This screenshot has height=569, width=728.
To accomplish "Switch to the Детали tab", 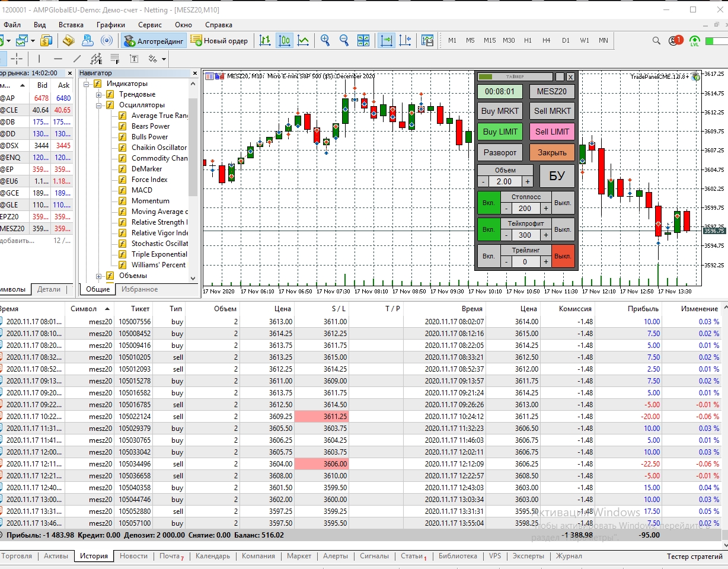I will click(x=49, y=289).
